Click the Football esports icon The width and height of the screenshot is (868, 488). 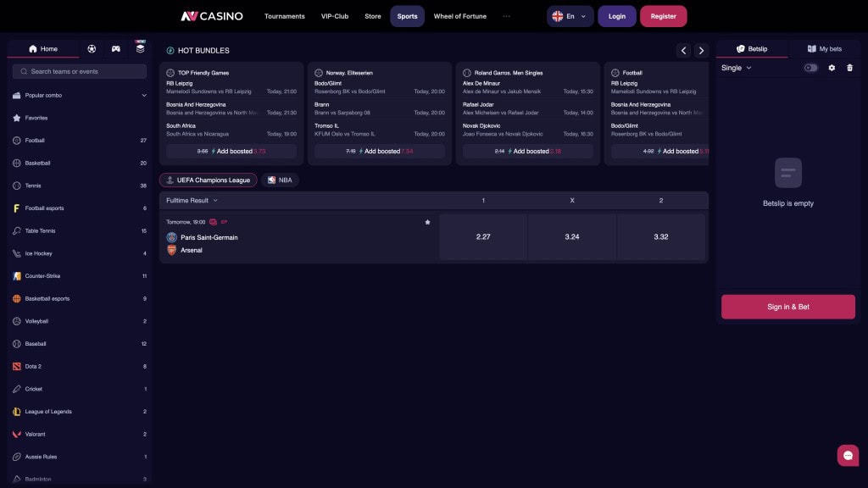[x=17, y=208]
